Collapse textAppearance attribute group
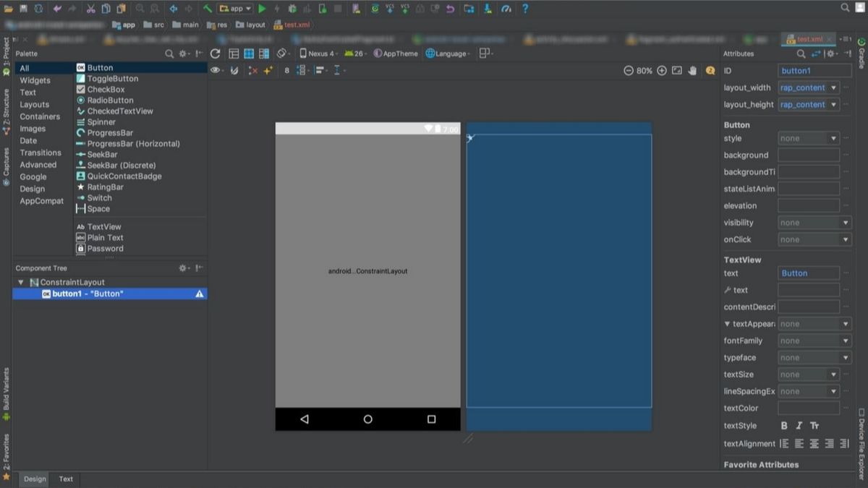The height and width of the screenshot is (488, 868). pyautogui.click(x=728, y=324)
